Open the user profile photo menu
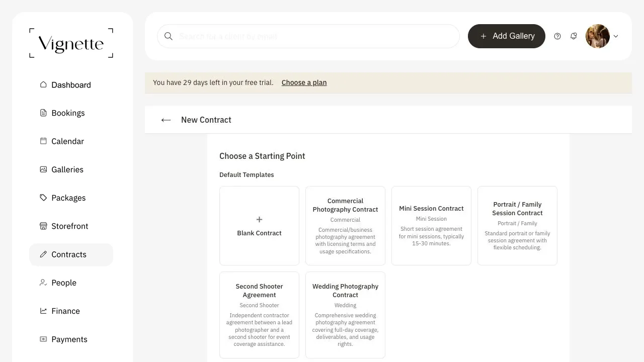This screenshot has height=362, width=644. 598,36
